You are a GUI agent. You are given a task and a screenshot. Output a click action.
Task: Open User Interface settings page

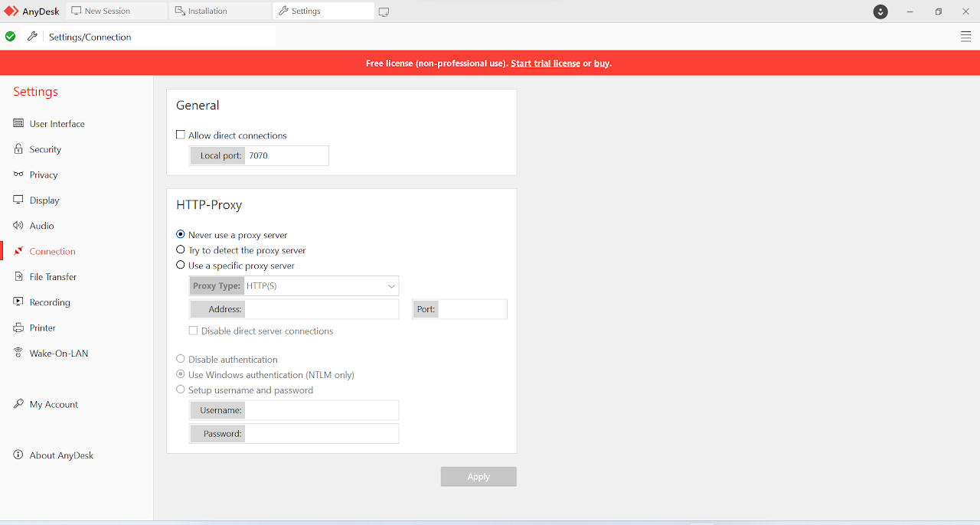57,124
